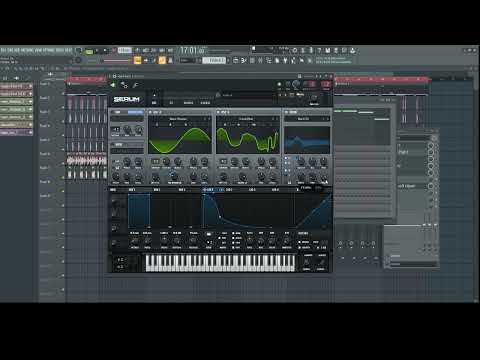
Task: Click the first orange icon in the second toolbar row
Action: [x=137, y=60]
